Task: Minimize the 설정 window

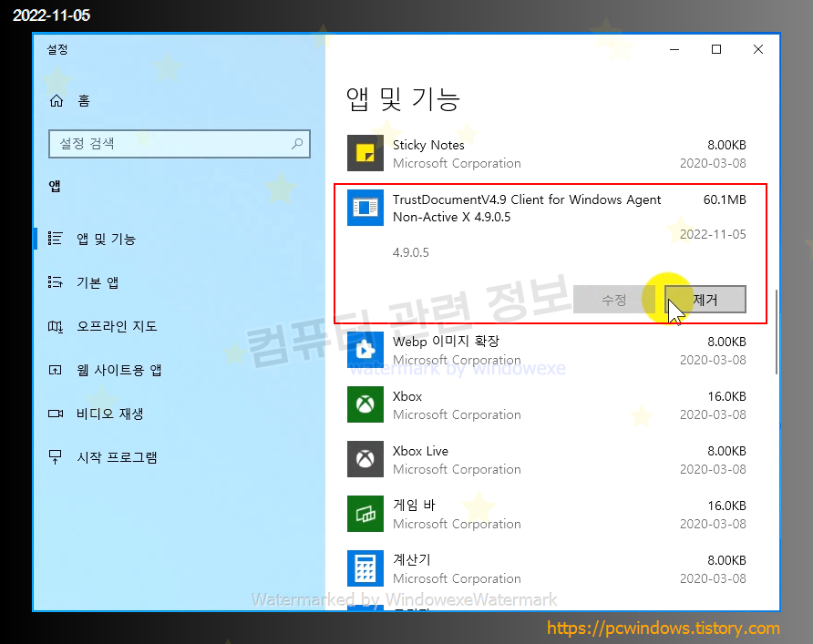Action: 674,49
